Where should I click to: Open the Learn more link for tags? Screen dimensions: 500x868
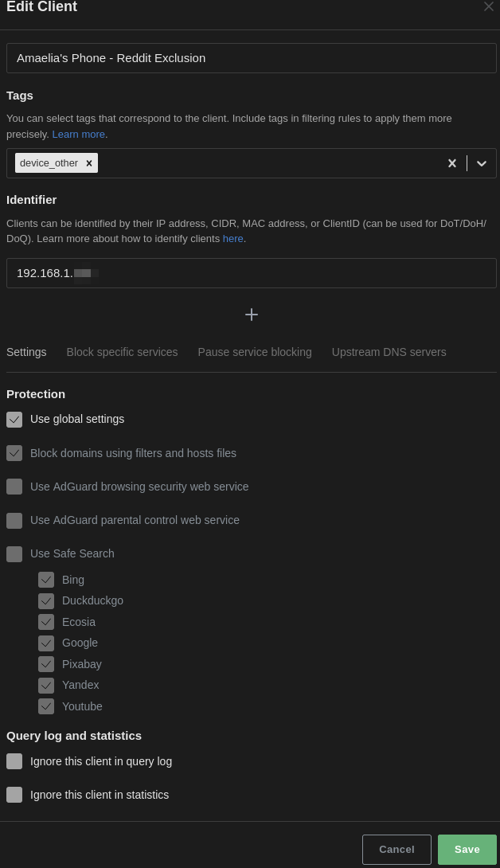79,134
